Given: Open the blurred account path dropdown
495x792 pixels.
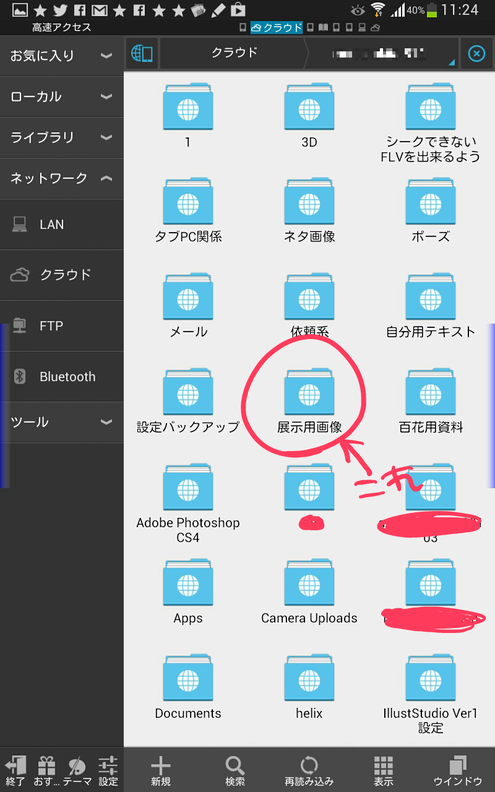Looking at the screenshot, I should 385,53.
